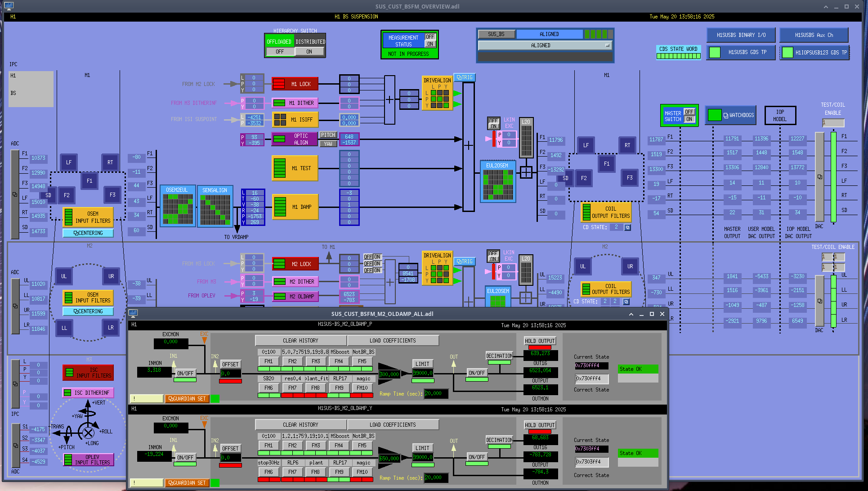Viewport: 868px width, 491px height.
Task: Open GUARDIAN SET menu for OLDAMP_Y
Action: 187,483
